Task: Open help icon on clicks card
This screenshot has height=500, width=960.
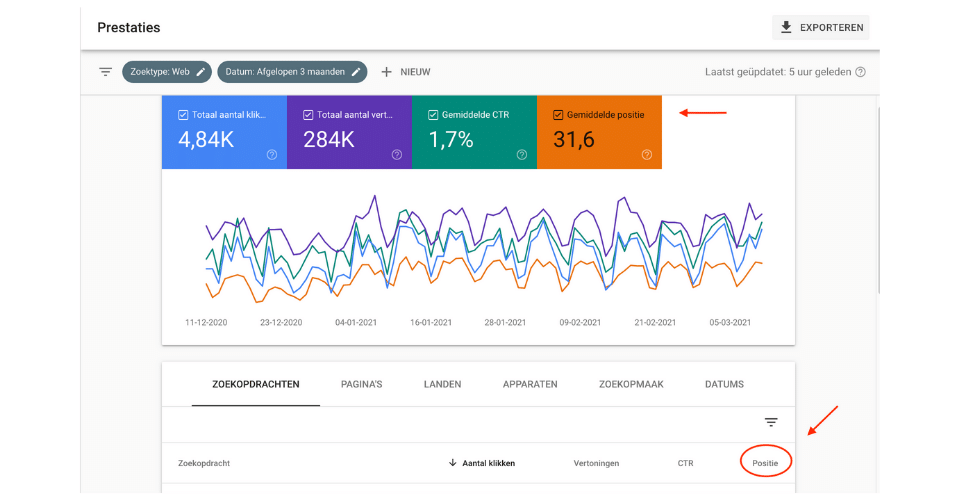Action: (272, 155)
